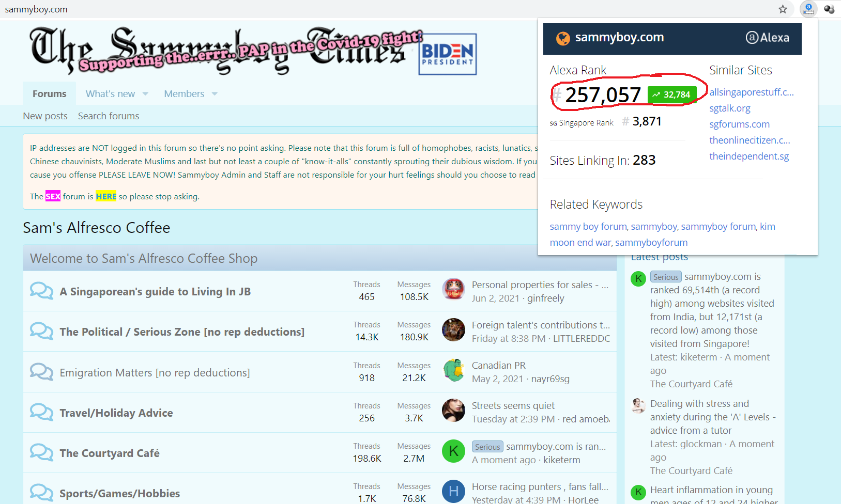Open 'Foreign talent's contributions' thread
The width and height of the screenshot is (841, 504).
tap(541, 325)
